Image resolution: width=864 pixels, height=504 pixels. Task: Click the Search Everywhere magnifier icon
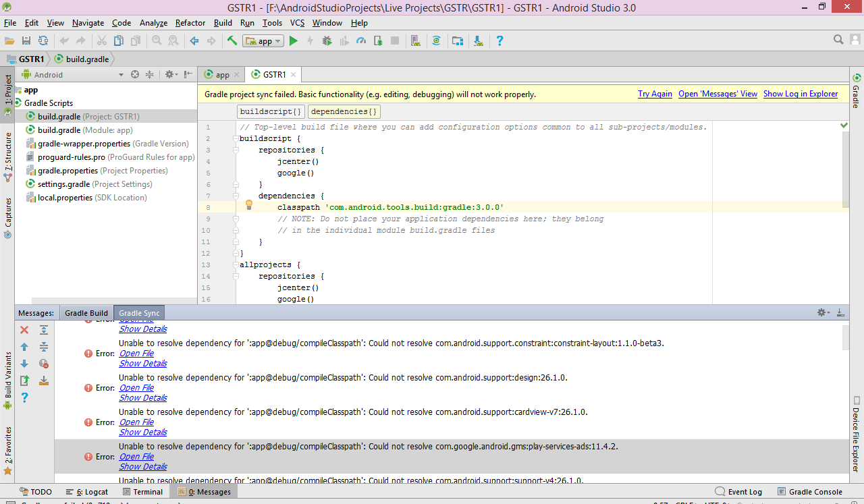tap(838, 40)
